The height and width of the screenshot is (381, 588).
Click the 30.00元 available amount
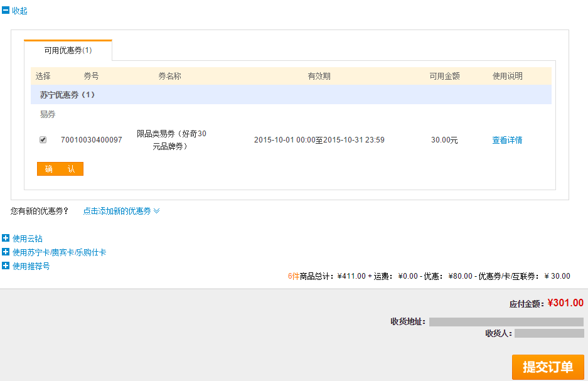pyautogui.click(x=444, y=140)
